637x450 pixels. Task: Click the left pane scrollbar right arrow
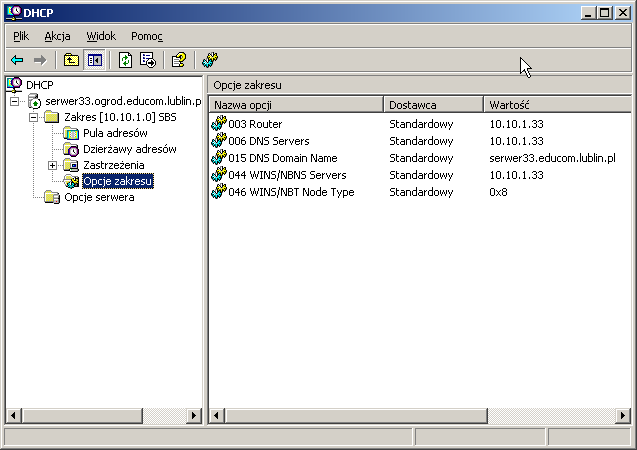click(x=193, y=415)
